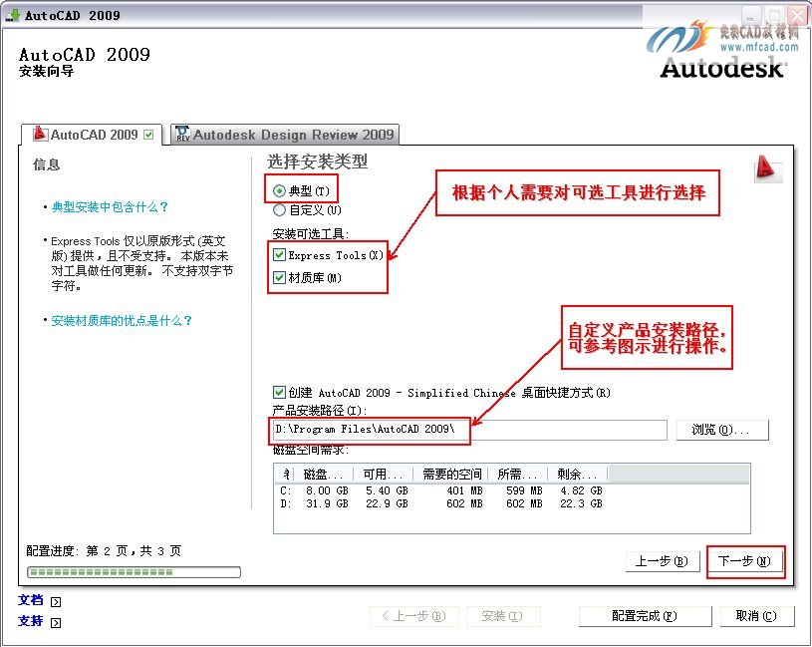The height and width of the screenshot is (647, 812).
Task: Click the 安装向导 subtitle text
Action: [x=46, y=71]
